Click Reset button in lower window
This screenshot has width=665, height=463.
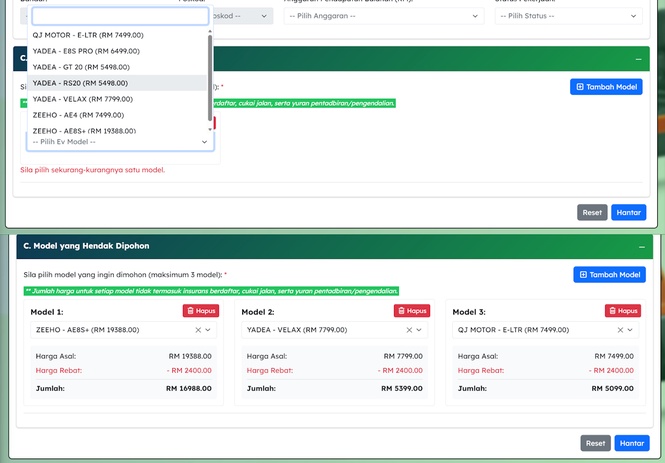click(595, 443)
